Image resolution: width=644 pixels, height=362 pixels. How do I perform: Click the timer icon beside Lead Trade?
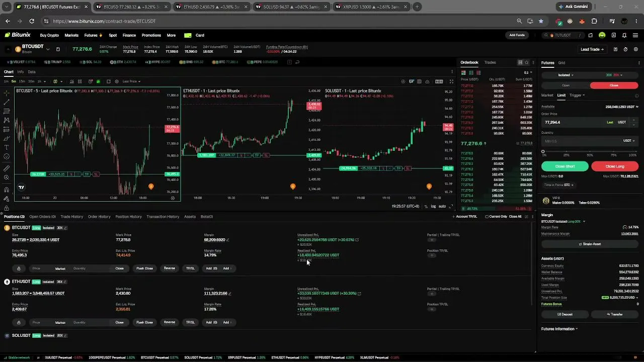(625, 49)
